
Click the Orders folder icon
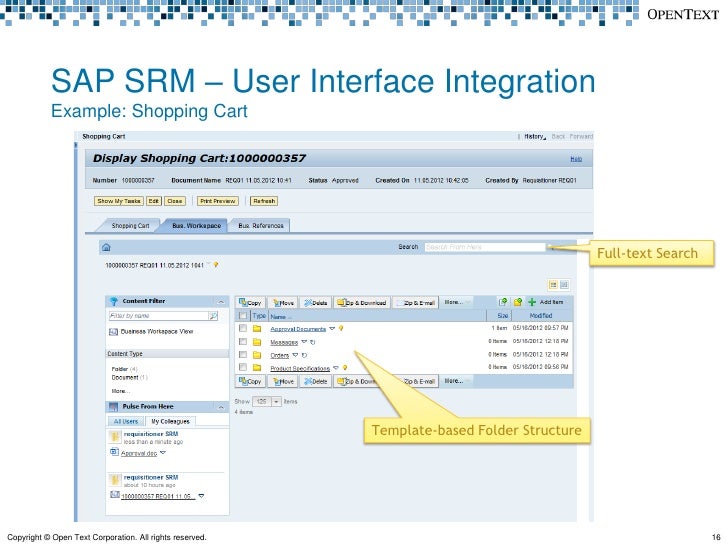point(257,355)
